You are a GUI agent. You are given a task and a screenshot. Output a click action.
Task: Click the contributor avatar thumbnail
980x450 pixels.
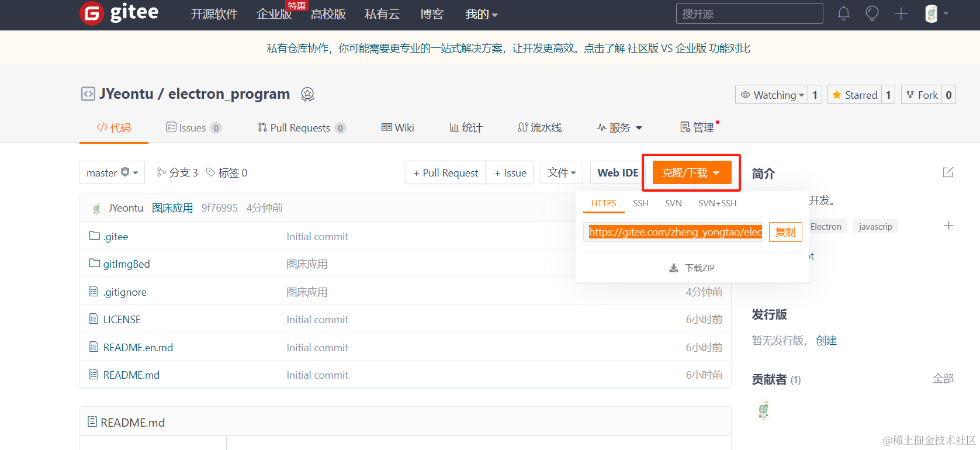tap(763, 410)
